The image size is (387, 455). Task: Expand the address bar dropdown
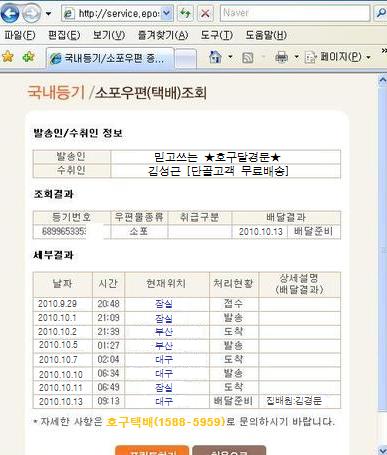point(167,14)
